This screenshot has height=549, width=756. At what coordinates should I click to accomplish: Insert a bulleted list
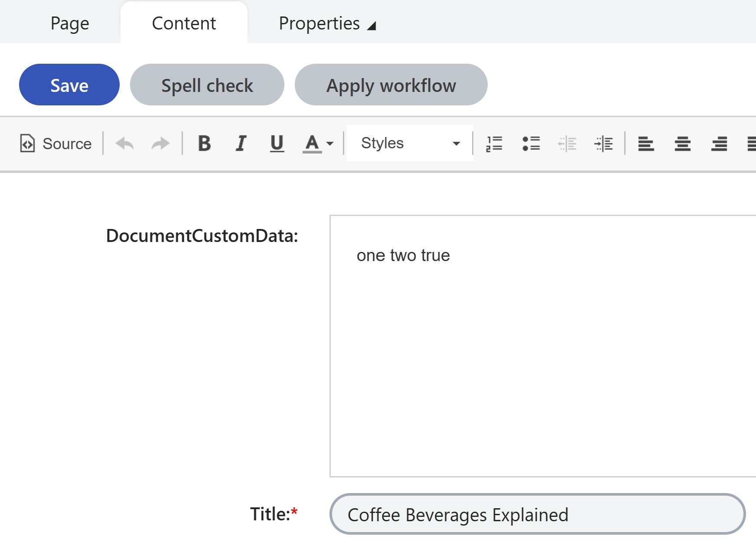[531, 144]
